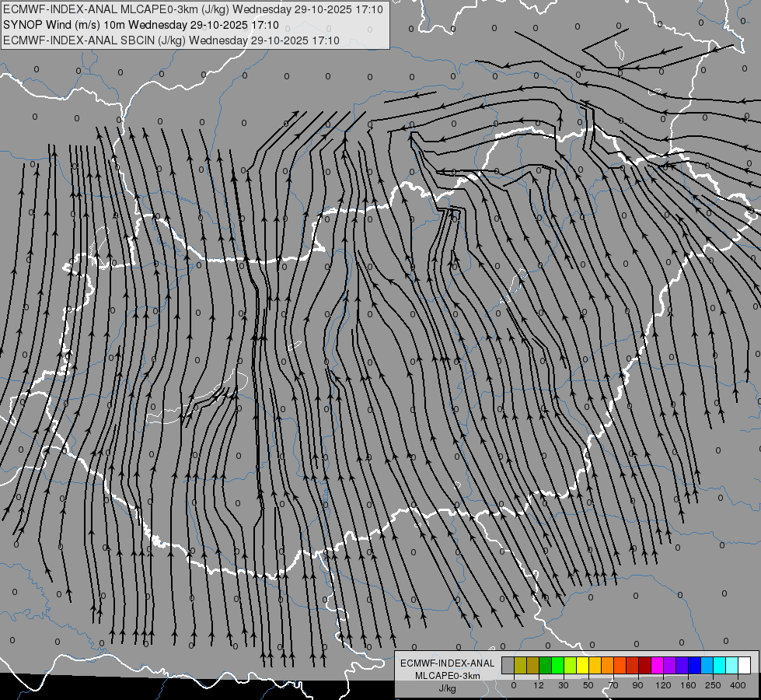
Task: Select the pure blue legend swatch
Action: point(694,665)
